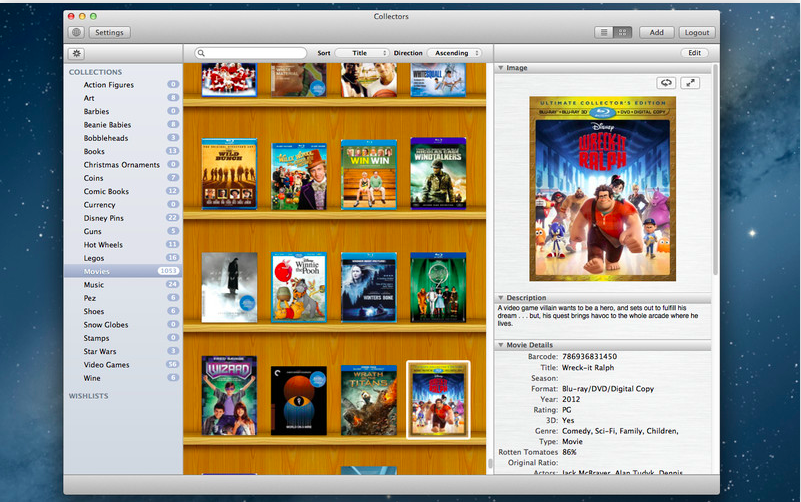
Task: Expand cover image to fullscreen
Action: click(x=690, y=83)
